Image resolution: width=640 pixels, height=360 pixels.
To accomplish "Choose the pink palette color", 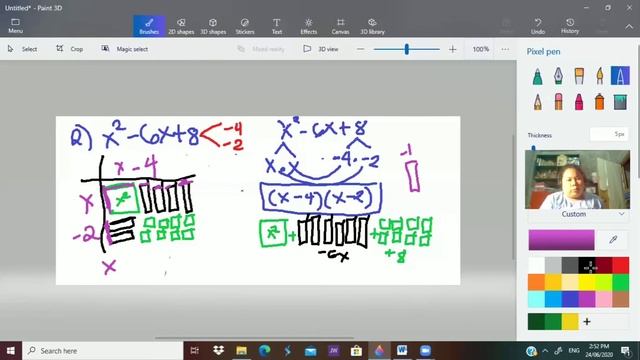I will click(604, 299).
